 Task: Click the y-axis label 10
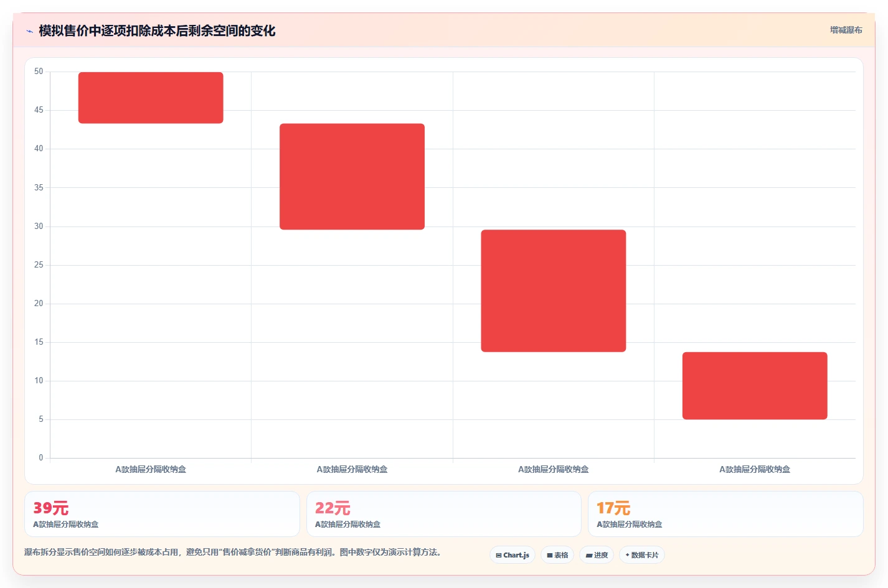(39, 381)
